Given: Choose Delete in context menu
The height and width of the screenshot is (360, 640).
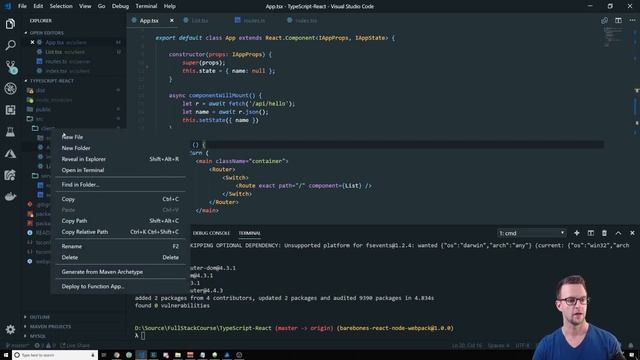Looking at the screenshot, I should (x=120, y=258).
